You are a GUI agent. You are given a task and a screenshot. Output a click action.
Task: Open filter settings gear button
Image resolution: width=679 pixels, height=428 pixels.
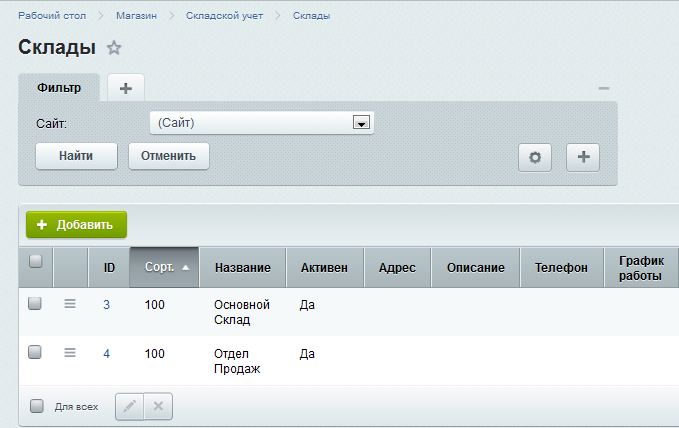coord(534,157)
